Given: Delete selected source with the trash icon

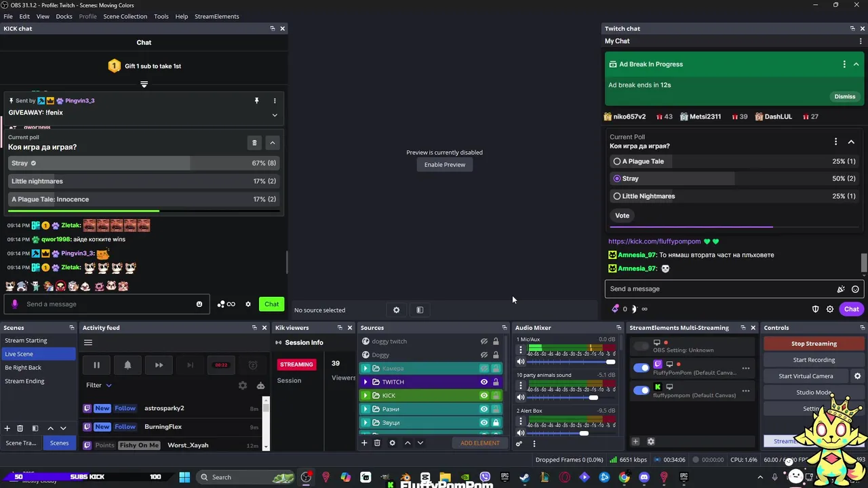Looking at the screenshot, I should (377, 443).
